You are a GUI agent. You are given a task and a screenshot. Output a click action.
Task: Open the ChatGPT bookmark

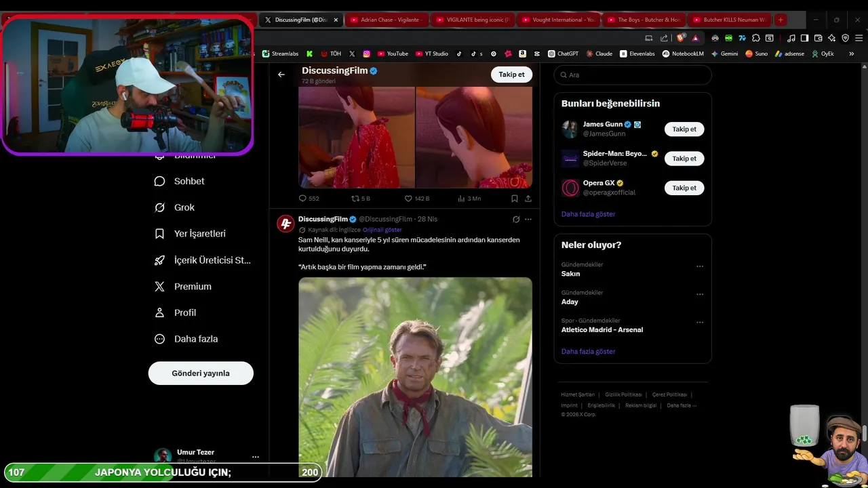pos(563,54)
